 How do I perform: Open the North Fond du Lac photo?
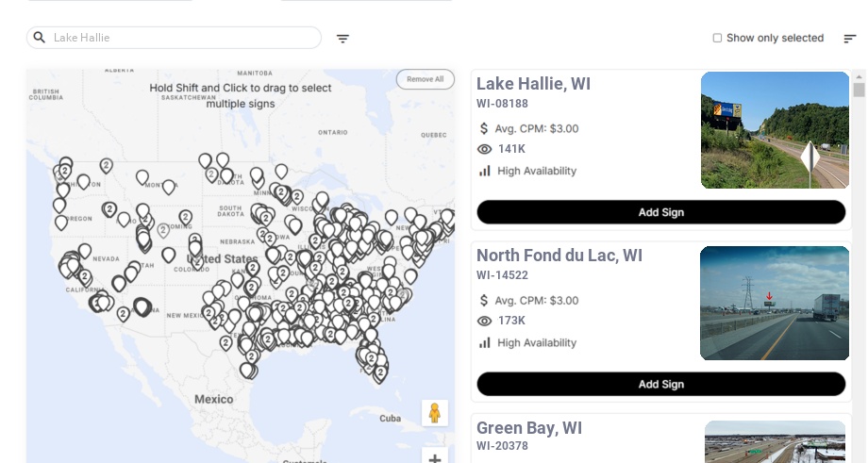775,303
